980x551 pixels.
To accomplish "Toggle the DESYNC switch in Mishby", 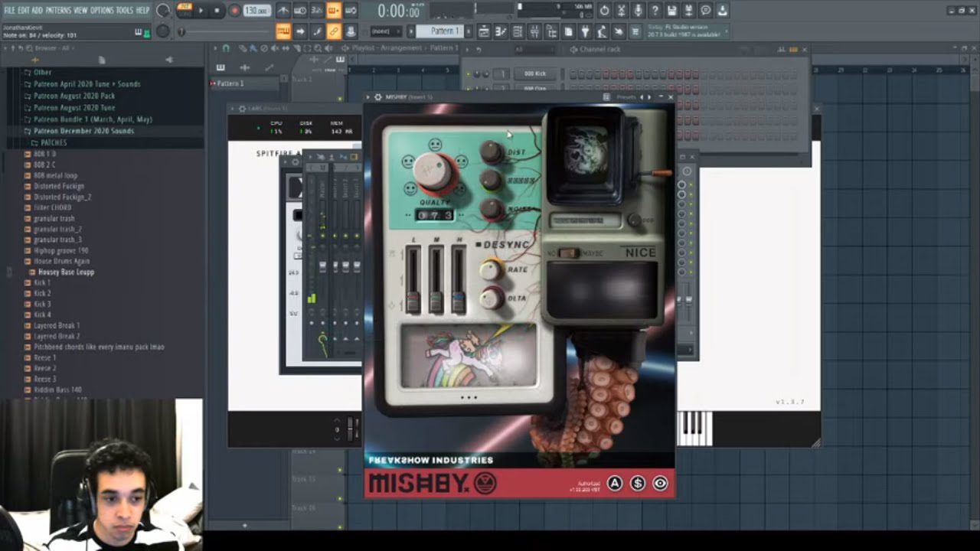I will click(x=479, y=245).
